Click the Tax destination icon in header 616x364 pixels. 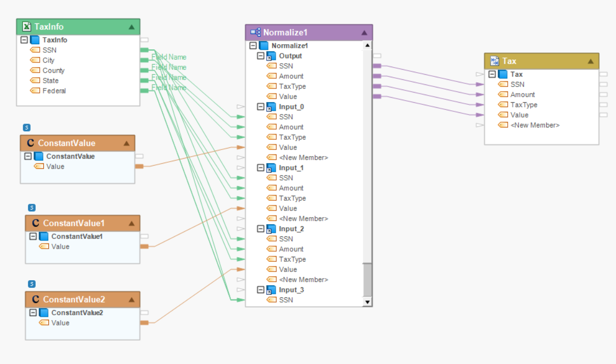[x=494, y=61]
